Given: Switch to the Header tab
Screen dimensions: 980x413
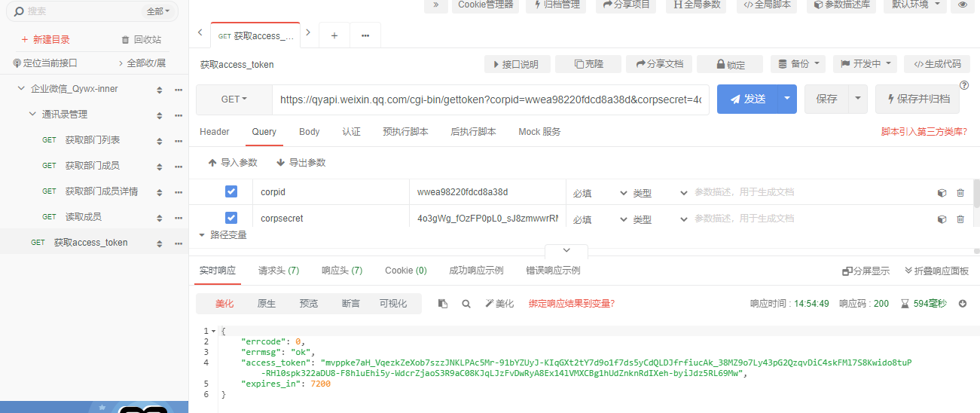Looking at the screenshot, I should (x=215, y=132).
